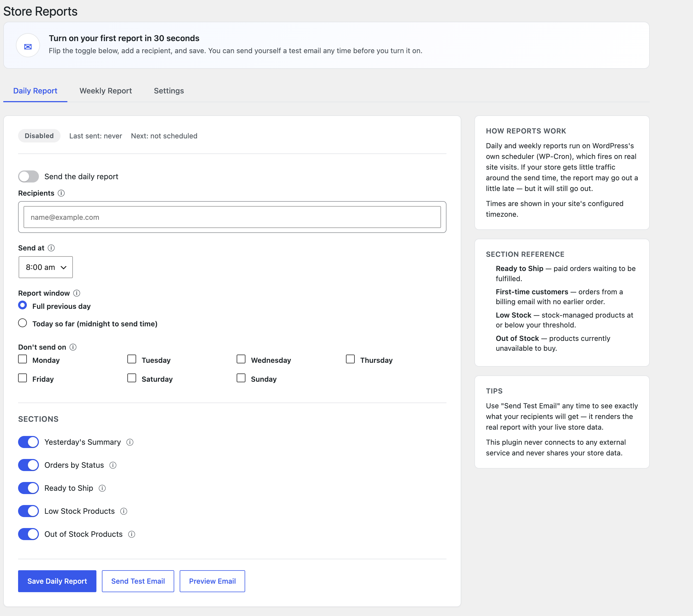Screen dimensions: 693x616
Task: Click the Store Reports page title
Action: point(40,12)
